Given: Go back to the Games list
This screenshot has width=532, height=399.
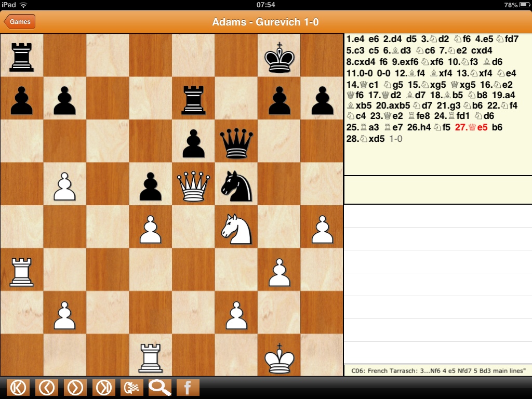Looking at the screenshot, I should coord(20,22).
